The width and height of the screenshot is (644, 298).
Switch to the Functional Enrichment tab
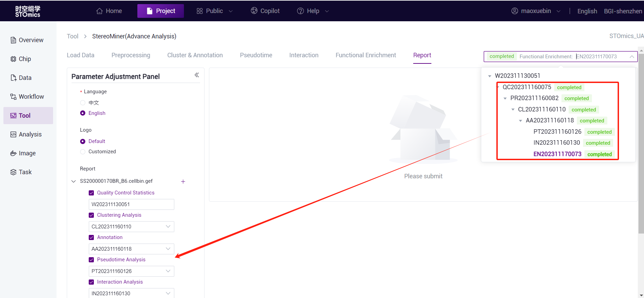(366, 55)
